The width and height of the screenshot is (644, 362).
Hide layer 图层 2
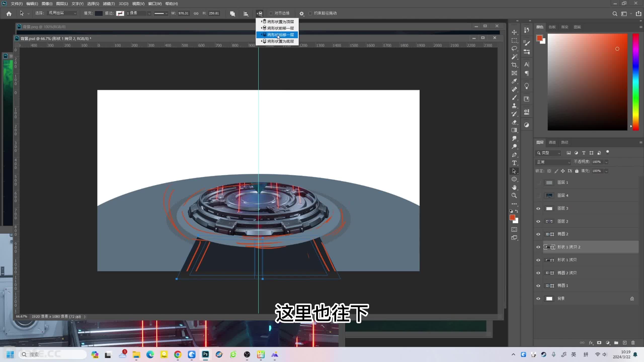[538, 221]
